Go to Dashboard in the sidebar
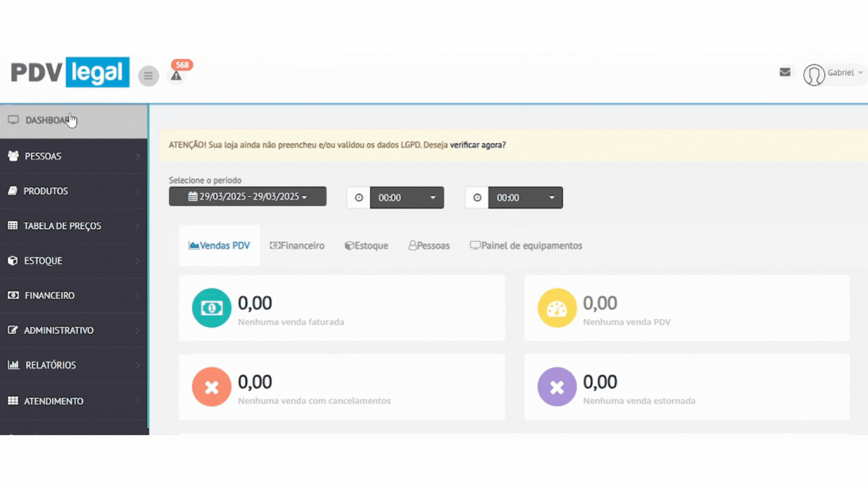Screen dimensions: 868x488 [47, 120]
